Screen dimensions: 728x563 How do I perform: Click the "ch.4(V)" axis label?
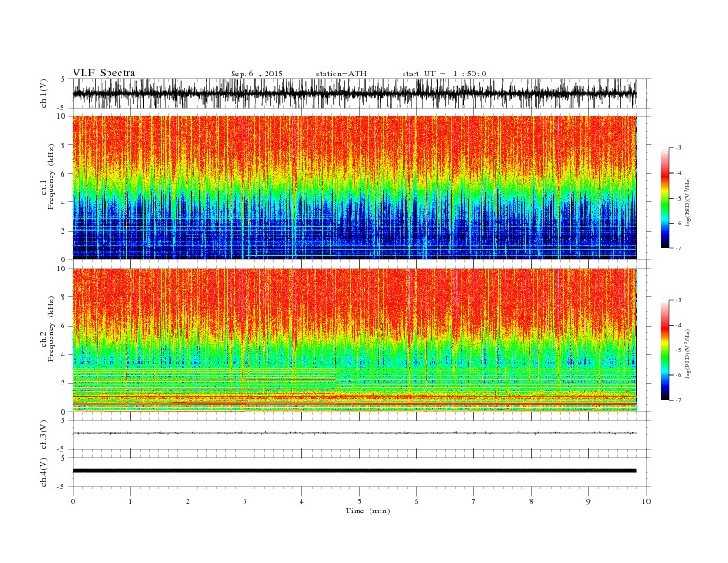[43, 472]
